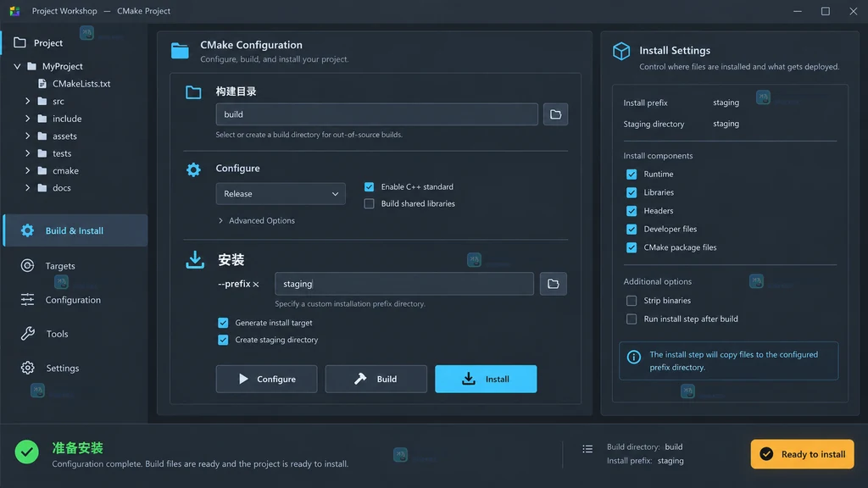Click the staging prefix input field

tap(404, 284)
